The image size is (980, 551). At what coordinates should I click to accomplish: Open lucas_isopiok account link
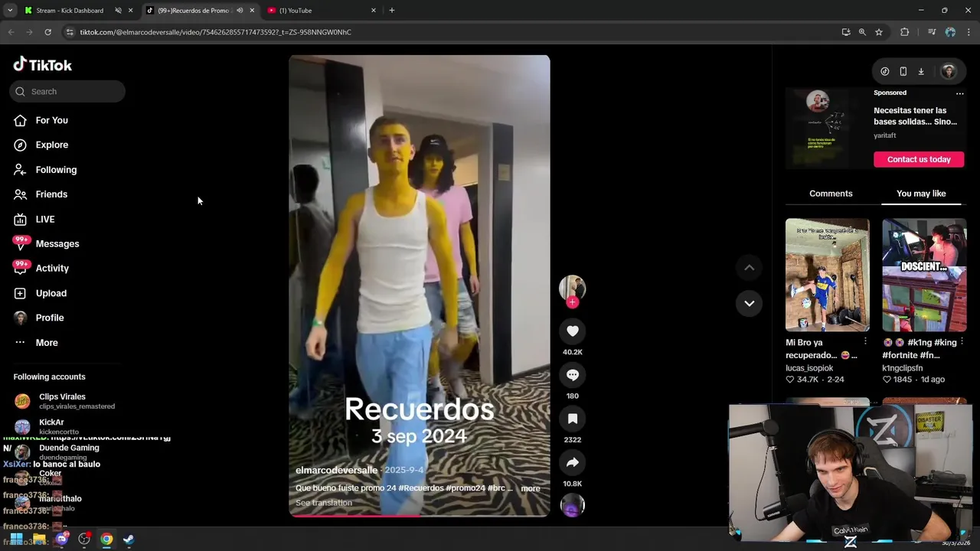tap(809, 368)
